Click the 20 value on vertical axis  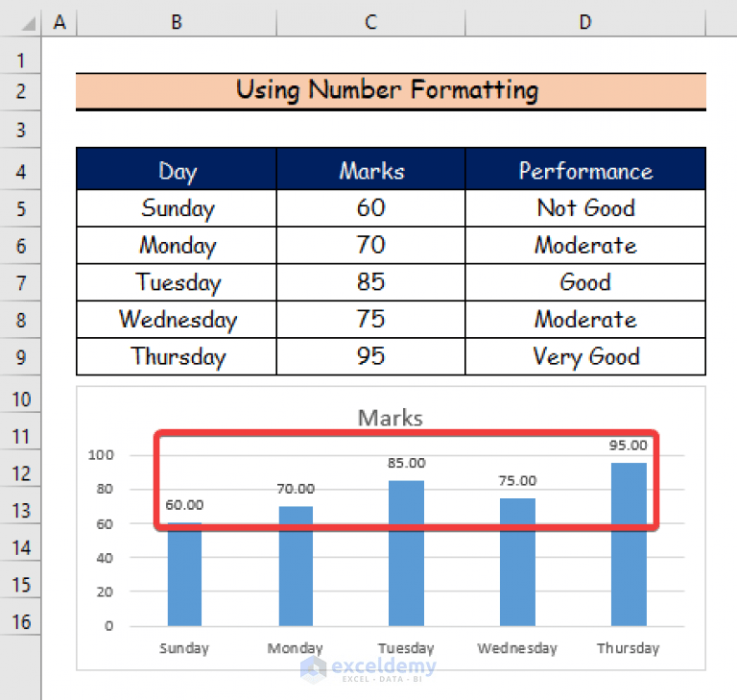pos(105,591)
